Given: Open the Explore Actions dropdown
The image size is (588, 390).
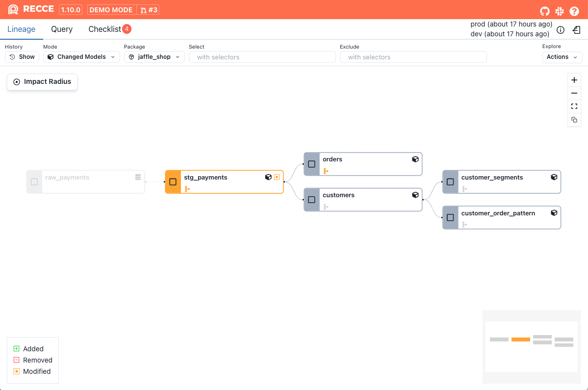Looking at the screenshot, I should click(562, 57).
